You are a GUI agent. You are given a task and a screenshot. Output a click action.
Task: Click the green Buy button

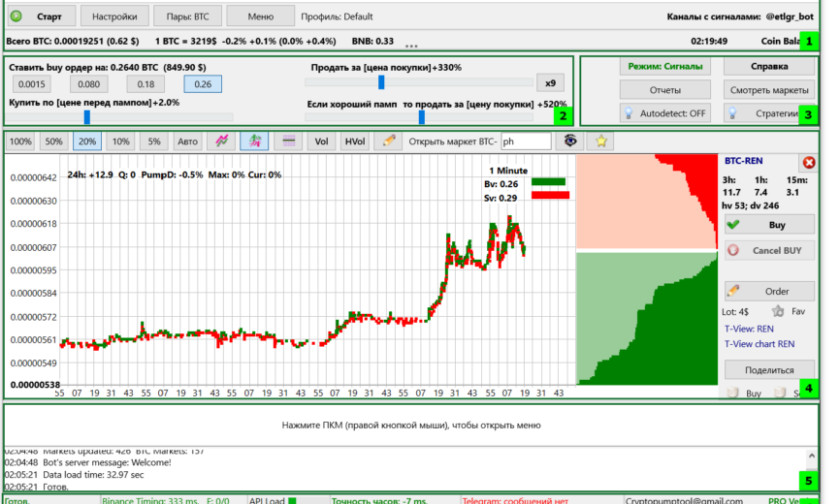click(769, 225)
